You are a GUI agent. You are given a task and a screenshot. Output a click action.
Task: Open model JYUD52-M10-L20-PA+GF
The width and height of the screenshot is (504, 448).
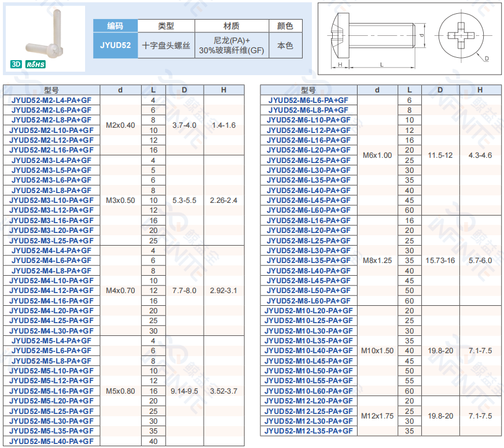coord(308,310)
